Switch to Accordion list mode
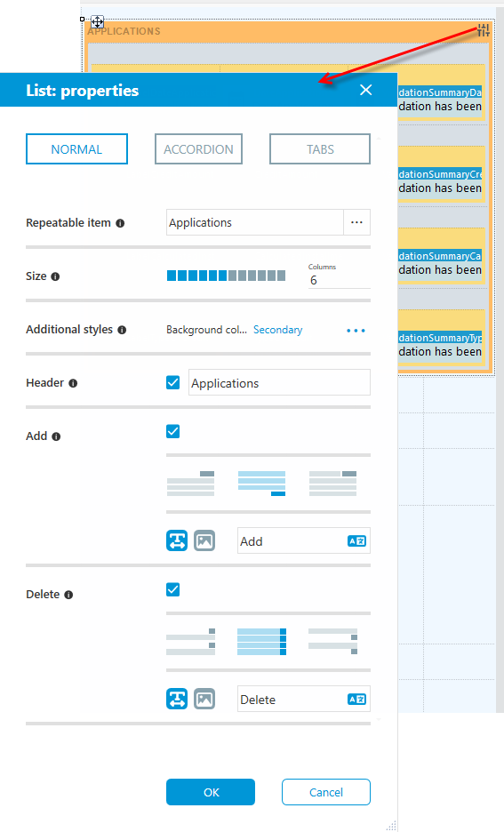The height and width of the screenshot is (832, 504). tap(198, 149)
